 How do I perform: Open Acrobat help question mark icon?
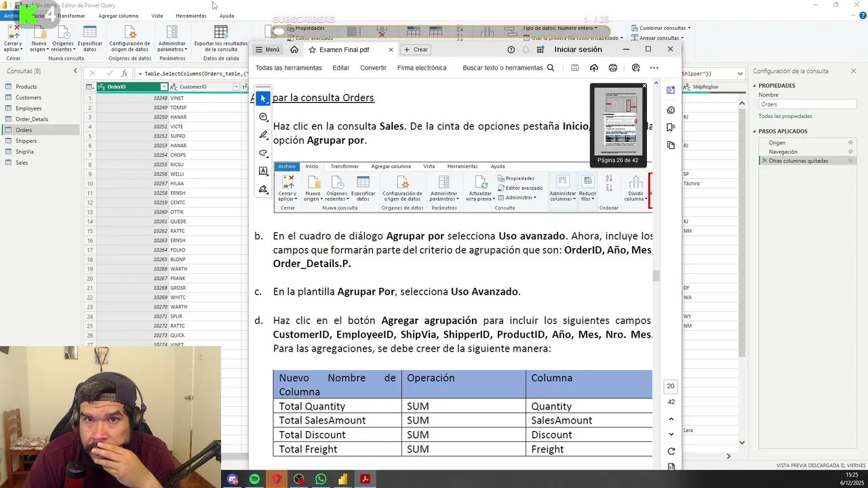511,49
